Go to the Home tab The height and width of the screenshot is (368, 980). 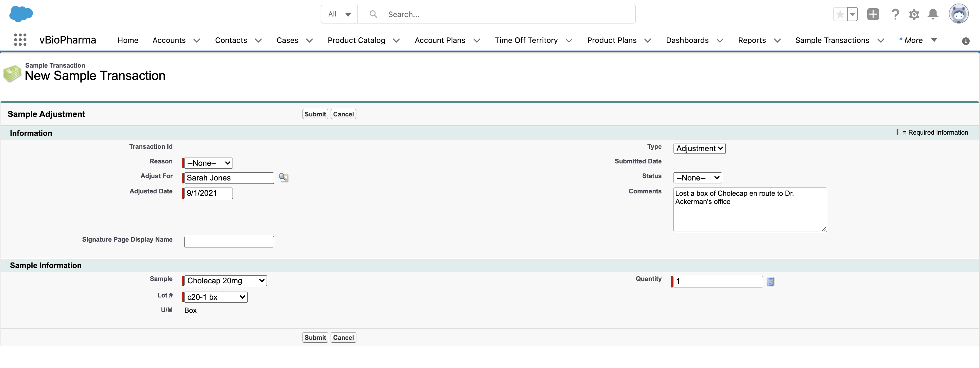click(128, 40)
